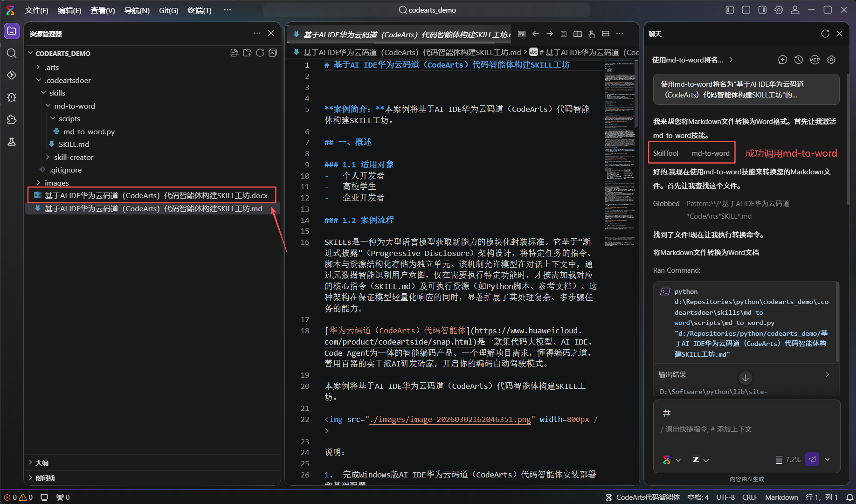Click the New File icon in explorer header
Screen dimensions: 856x504
[x=235, y=53]
